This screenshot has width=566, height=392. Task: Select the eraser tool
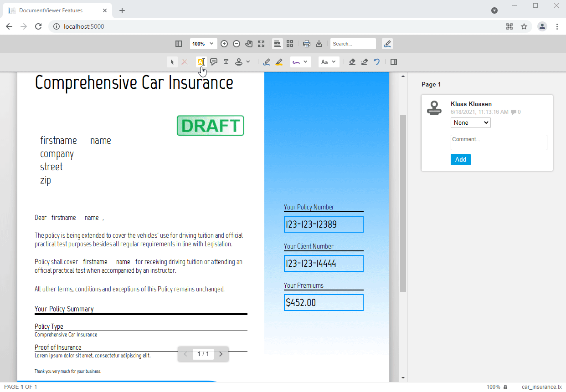click(x=352, y=62)
